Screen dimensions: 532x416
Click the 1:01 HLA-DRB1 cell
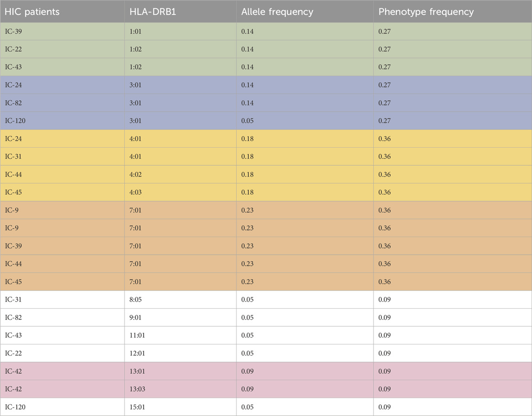[137, 31]
